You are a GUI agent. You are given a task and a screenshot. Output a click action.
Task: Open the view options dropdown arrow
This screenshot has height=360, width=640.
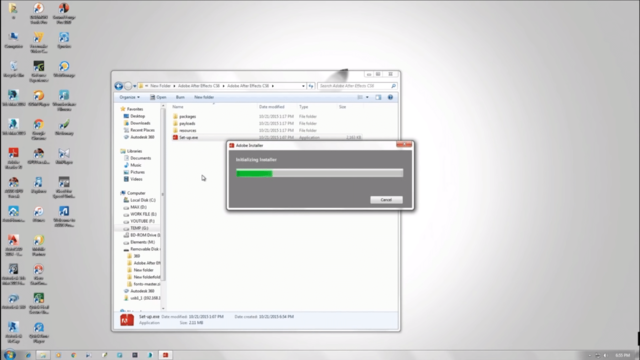pos(367,97)
